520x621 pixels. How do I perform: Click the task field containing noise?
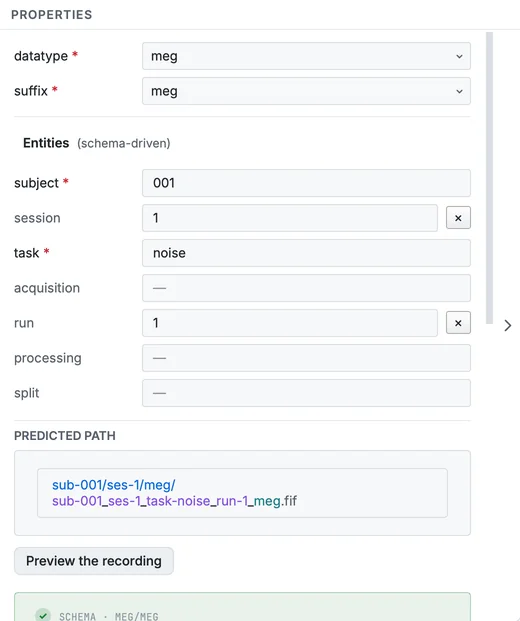click(306, 253)
